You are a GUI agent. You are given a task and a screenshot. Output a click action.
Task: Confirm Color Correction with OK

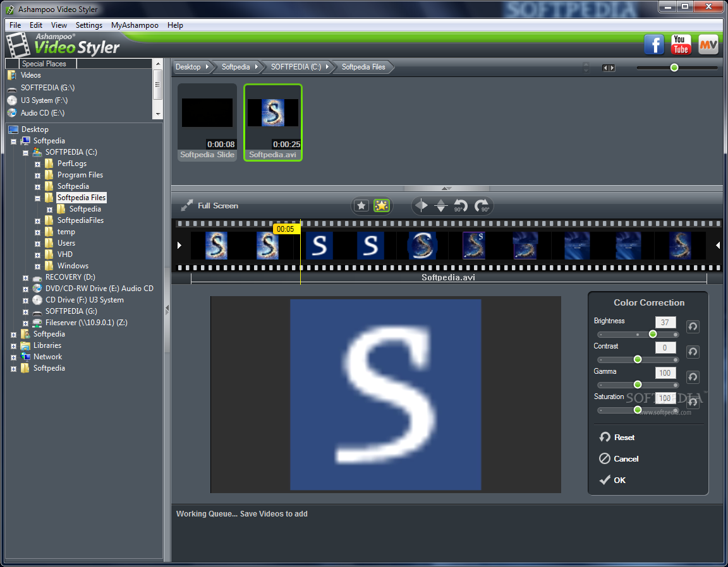click(x=612, y=480)
